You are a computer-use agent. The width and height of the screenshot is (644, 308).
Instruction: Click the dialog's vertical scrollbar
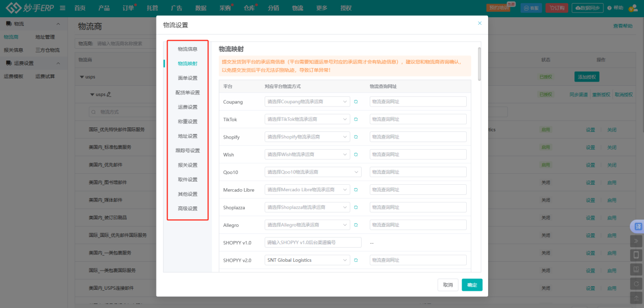(479, 63)
